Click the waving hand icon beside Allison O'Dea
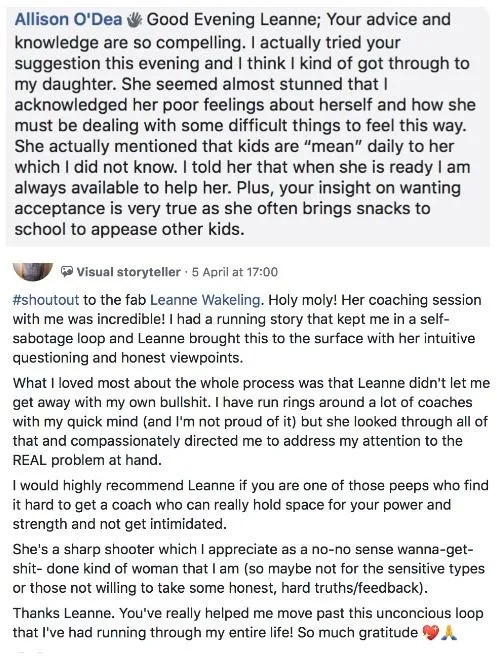The width and height of the screenshot is (502, 669). (135, 20)
